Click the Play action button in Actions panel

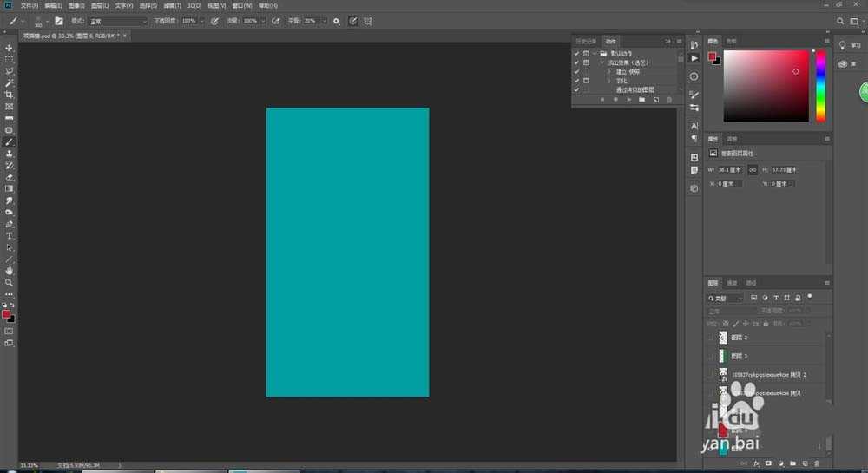click(628, 100)
